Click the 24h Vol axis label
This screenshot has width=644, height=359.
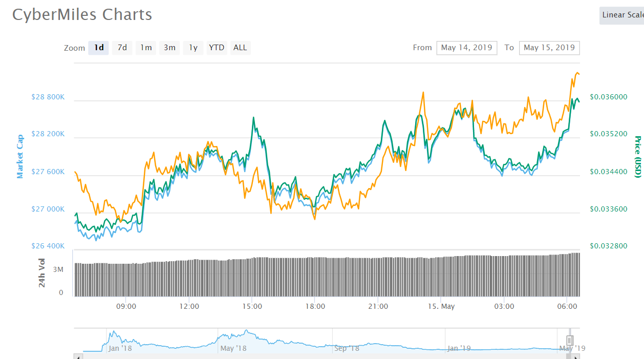coord(42,272)
